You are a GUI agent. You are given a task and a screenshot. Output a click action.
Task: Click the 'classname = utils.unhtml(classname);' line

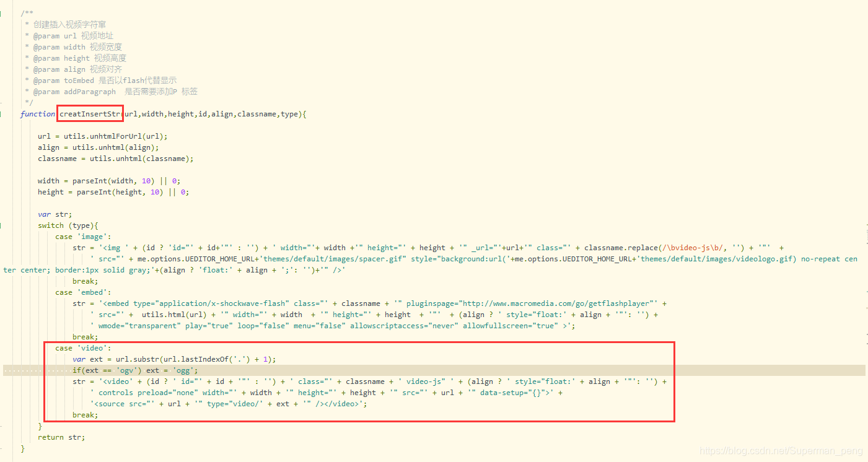click(x=116, y=159)
